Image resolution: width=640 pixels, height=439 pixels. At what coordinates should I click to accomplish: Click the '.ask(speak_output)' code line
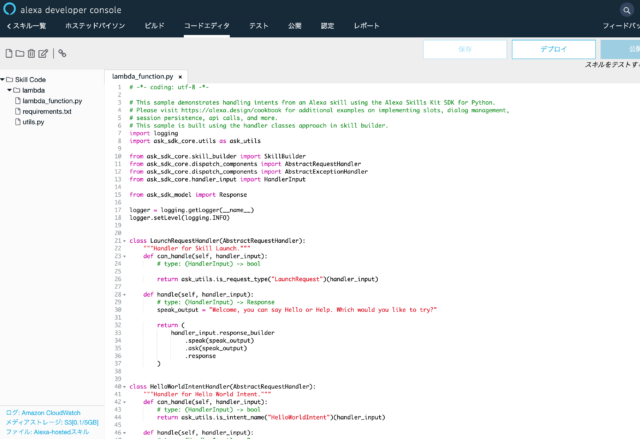216,348
